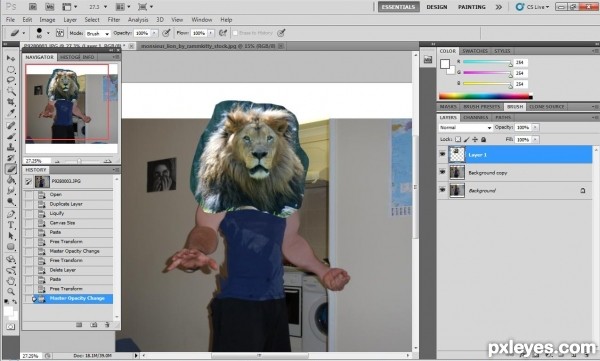
Task: Click Navigator zoom slider
Action: [78, 161]
